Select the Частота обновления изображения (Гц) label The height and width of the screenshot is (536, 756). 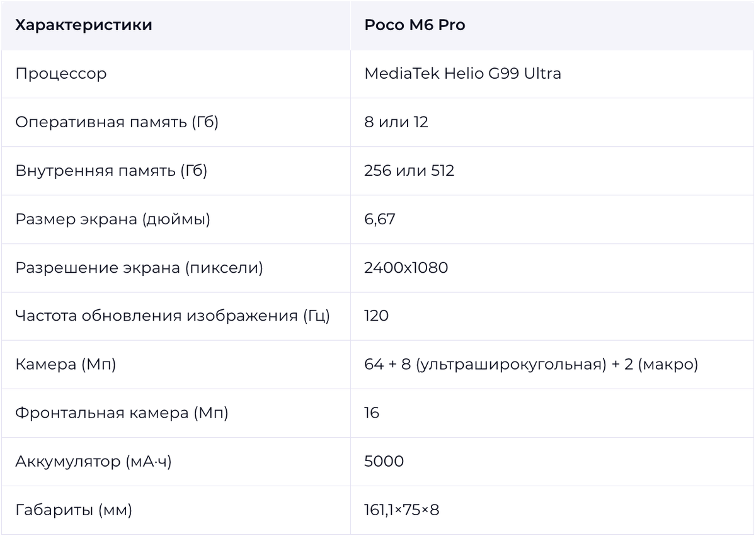point(173,316)
